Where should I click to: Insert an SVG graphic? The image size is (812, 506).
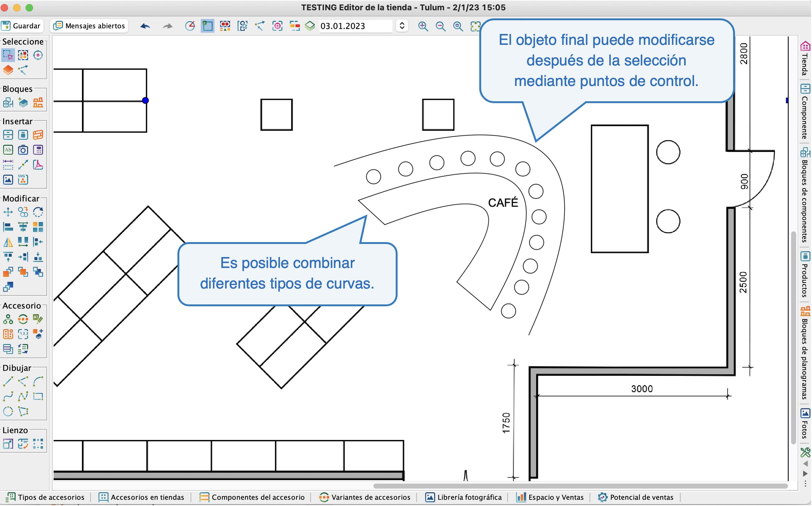(23, 180)
